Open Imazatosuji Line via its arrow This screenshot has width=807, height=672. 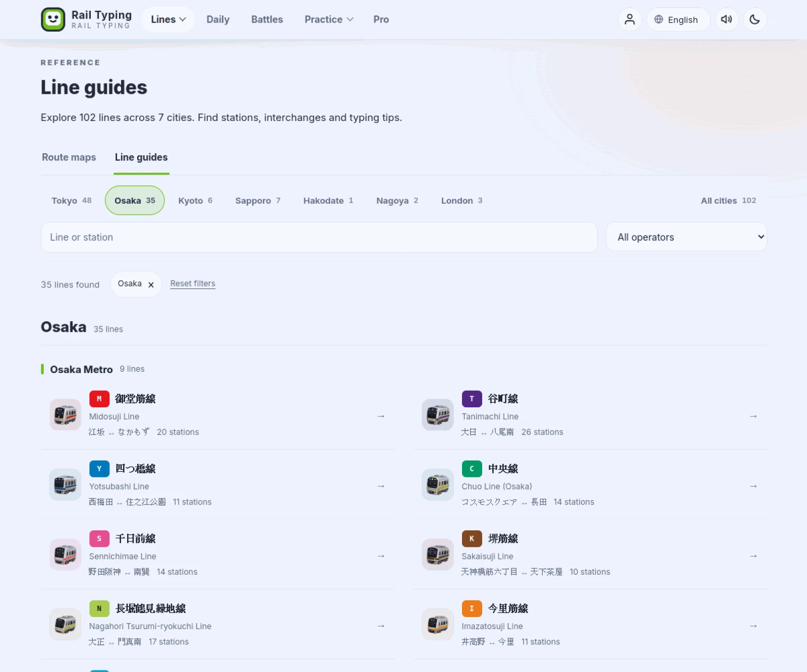754,626
